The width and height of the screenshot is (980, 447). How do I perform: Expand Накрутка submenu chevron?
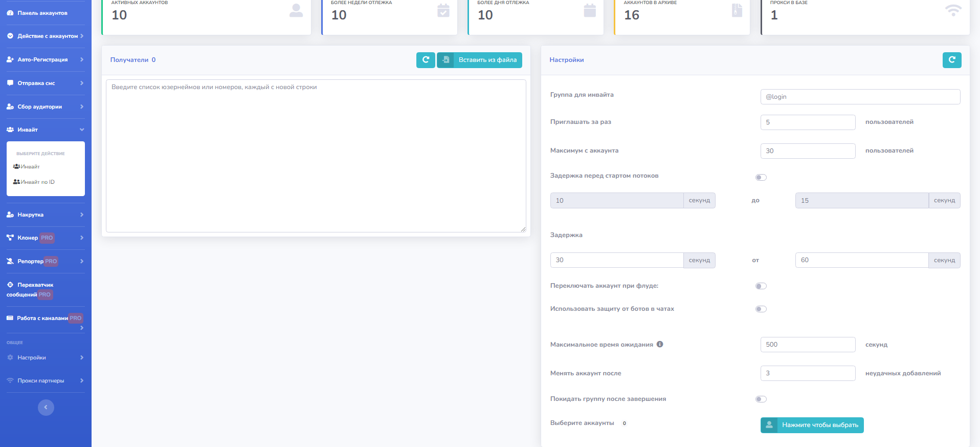tap(82, 215)
